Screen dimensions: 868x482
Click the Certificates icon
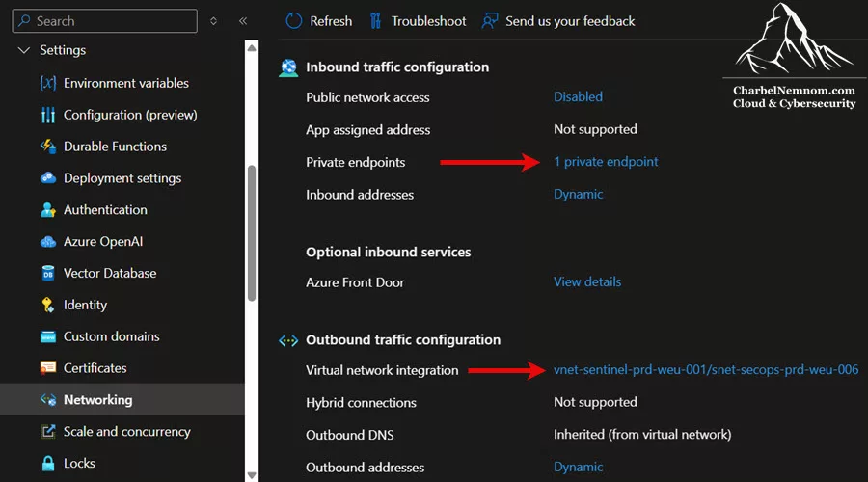pos(48,368)
